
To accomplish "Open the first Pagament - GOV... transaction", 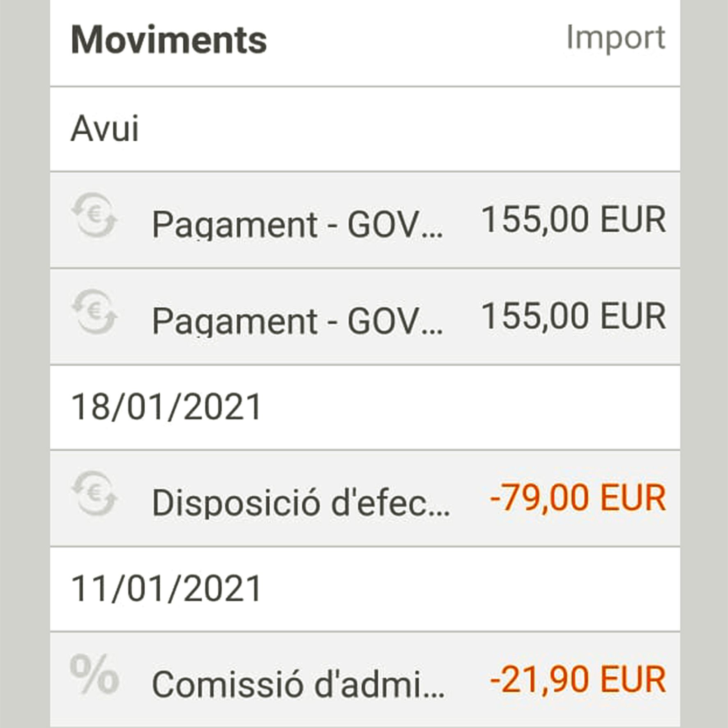I will pos(365,220).
